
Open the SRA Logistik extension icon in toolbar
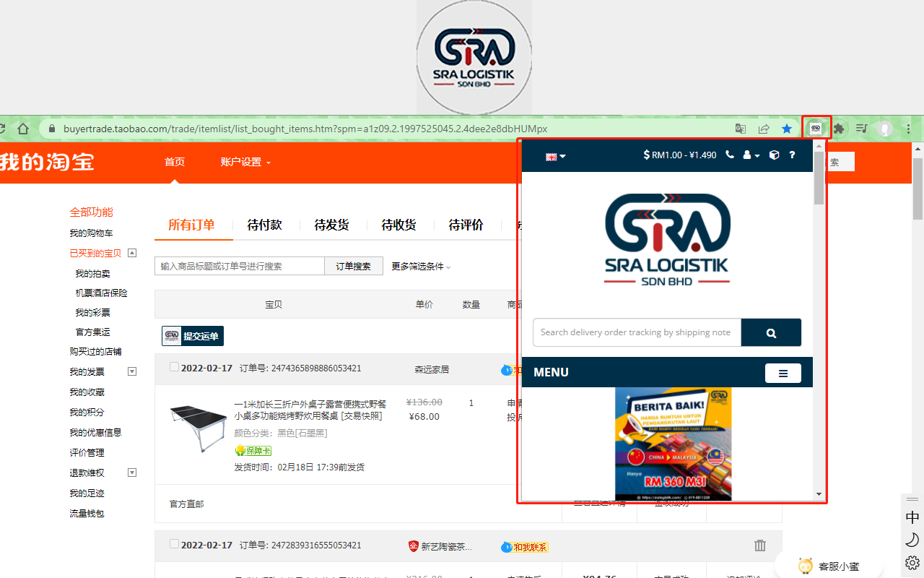tap(816, 127)
